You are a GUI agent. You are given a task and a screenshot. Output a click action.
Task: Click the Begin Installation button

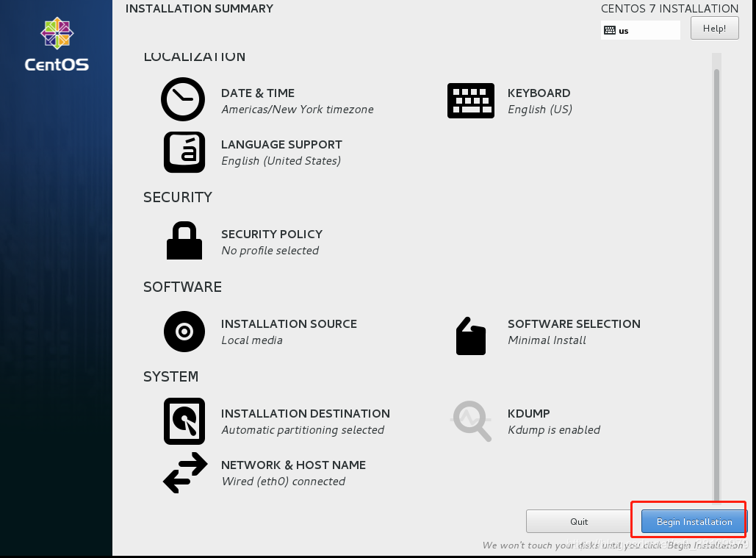coord(694,521)
